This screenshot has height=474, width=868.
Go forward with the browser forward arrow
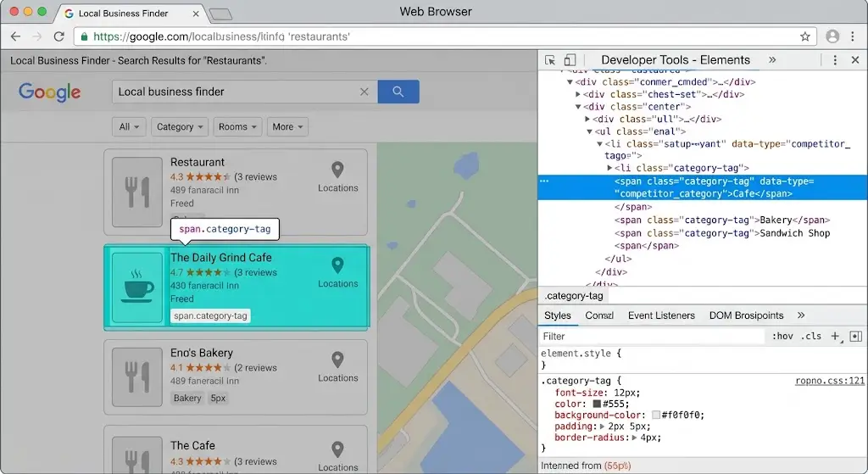[x=37, y=36]
